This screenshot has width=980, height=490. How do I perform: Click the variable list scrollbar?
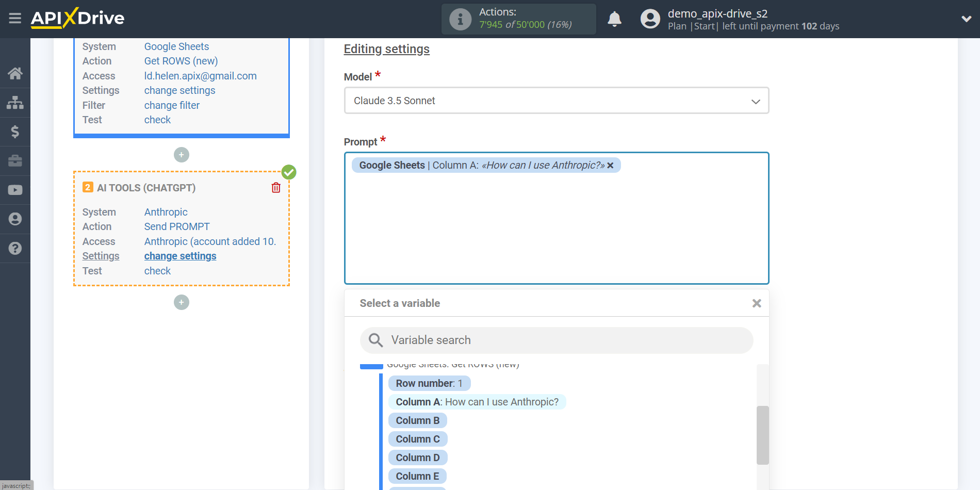point(762,435)
